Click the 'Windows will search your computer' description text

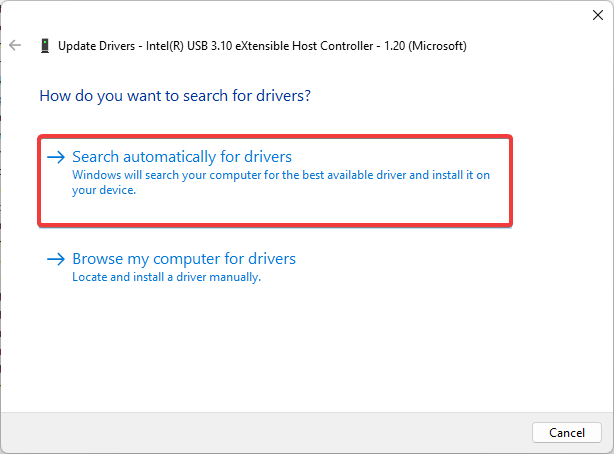(281, 182)
